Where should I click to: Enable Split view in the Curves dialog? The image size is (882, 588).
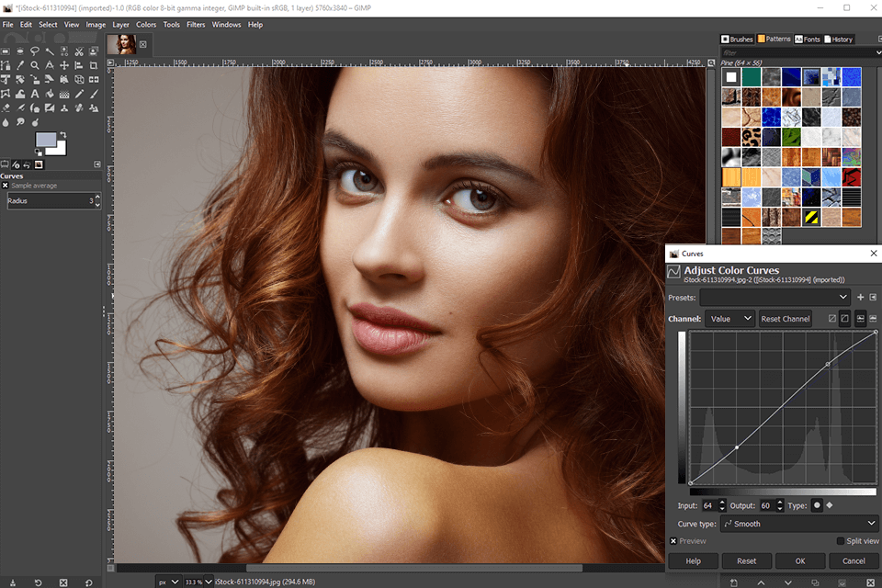(x=841, y=540)
